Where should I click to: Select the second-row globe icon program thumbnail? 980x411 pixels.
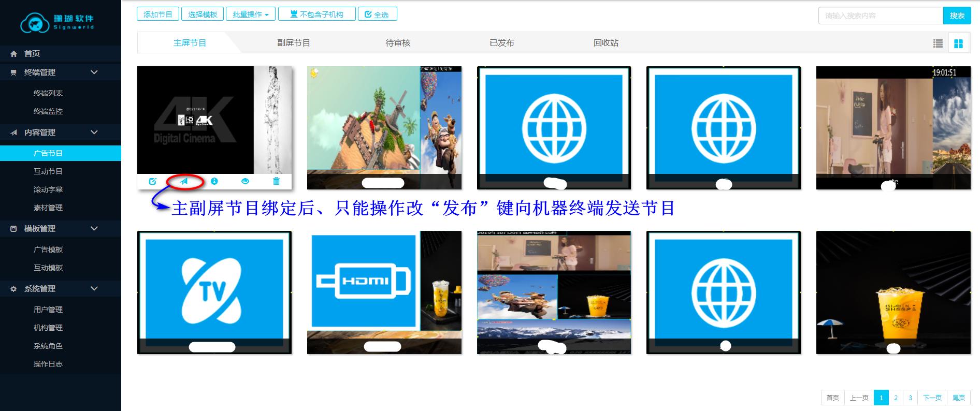coord(724,292)
